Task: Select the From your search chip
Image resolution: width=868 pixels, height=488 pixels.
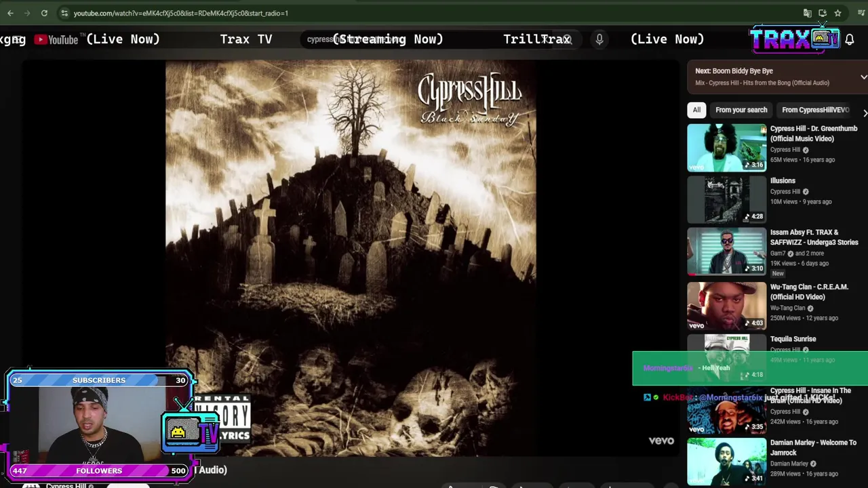Action: point(741,110)
